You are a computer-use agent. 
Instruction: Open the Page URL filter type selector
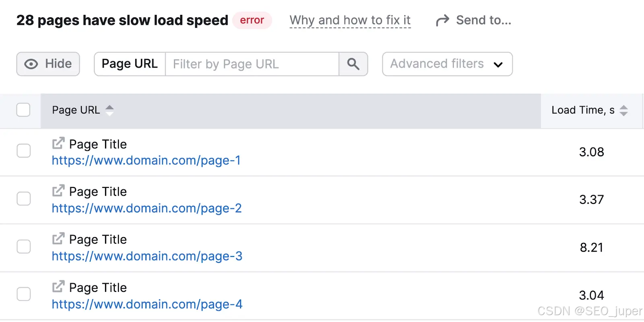pos(130,64)
